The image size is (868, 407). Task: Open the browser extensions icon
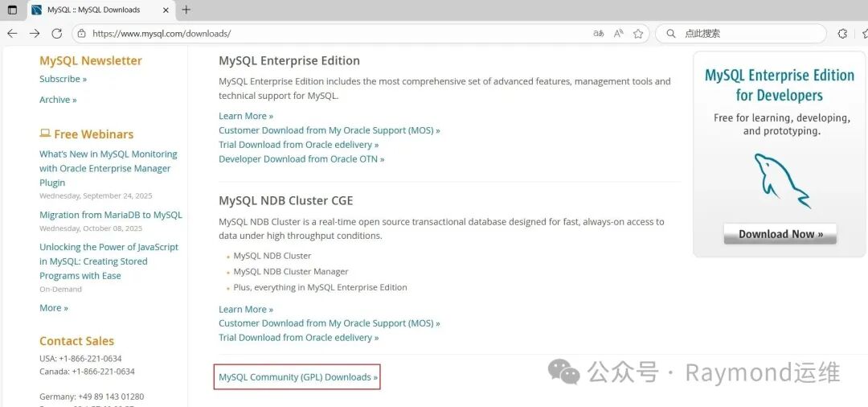[x=842, y=34]
